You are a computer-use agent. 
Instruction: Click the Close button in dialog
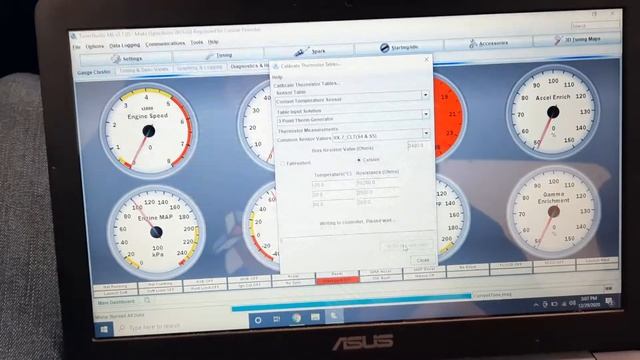coord(422,260)
